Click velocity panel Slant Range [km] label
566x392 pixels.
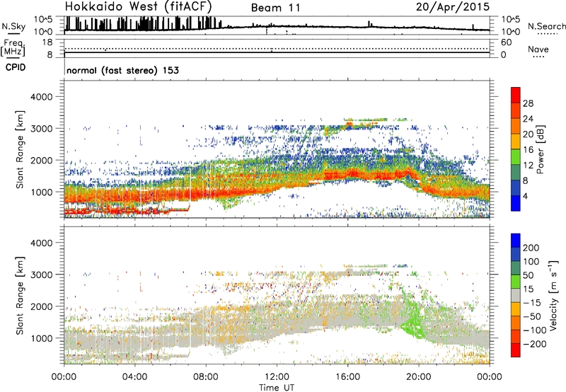click(x=20, y=296)
